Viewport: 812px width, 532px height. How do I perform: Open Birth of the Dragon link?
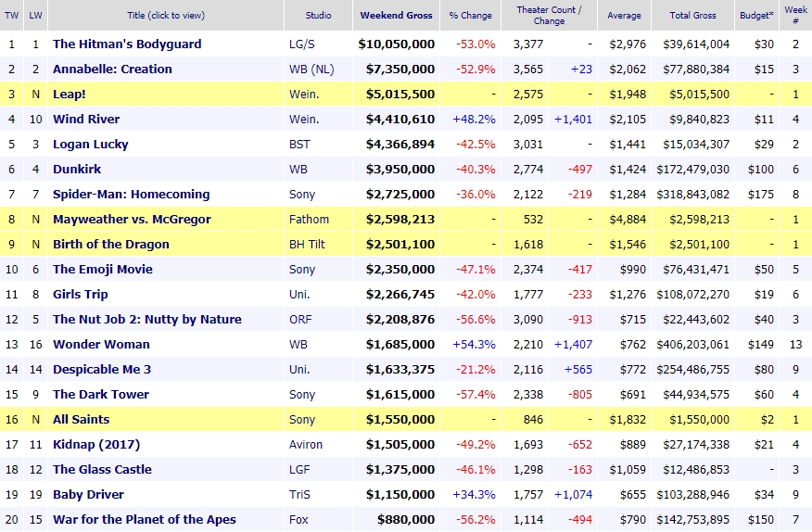pyautogui.click(x=111, y=244)
